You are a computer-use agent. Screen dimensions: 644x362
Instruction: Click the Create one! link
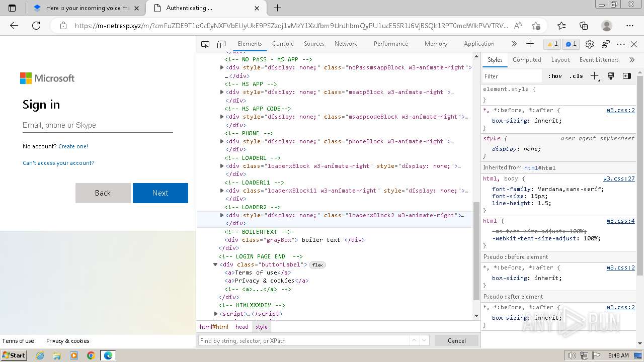pos(73,146)
